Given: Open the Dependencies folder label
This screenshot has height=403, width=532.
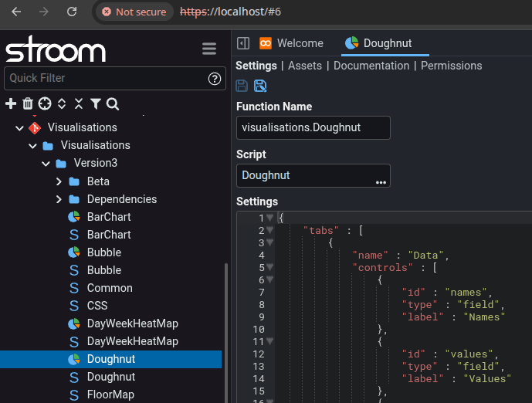Looking at the screenshot, I should [x=122, y=199].
